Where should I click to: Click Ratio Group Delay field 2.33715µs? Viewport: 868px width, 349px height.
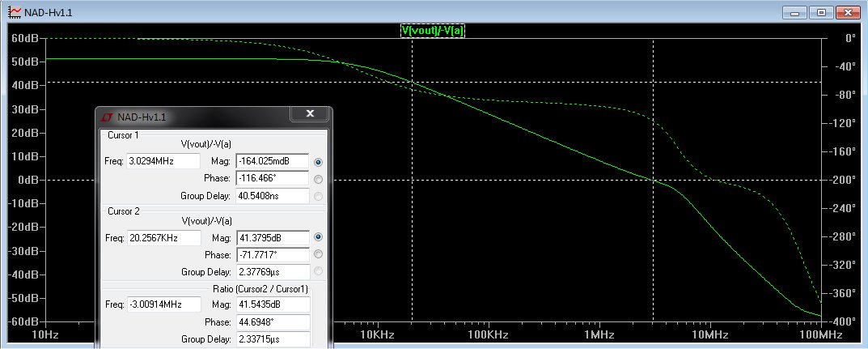[x=273, y=339]
